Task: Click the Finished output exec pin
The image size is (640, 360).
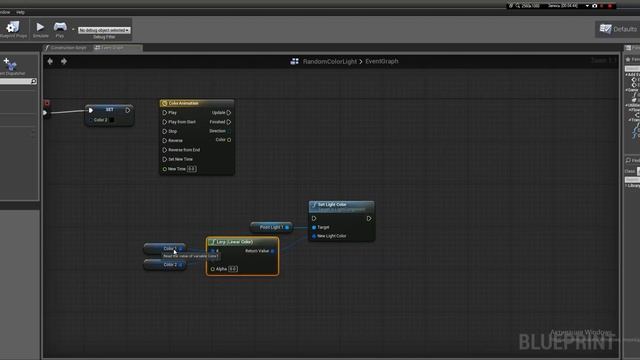Action: pos(229,122)
